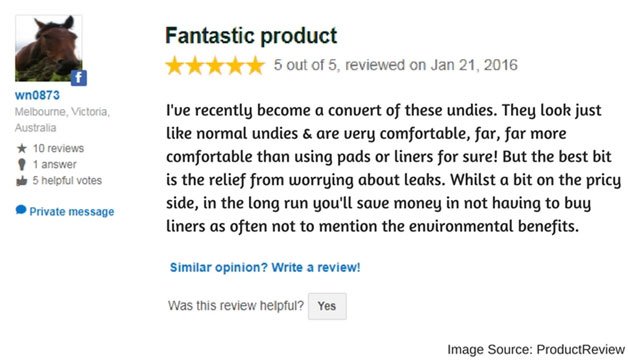Viewport: 628px width, 361px height.
Task: Click the Facebook badge on the avatar
Action: click(79, 78)
